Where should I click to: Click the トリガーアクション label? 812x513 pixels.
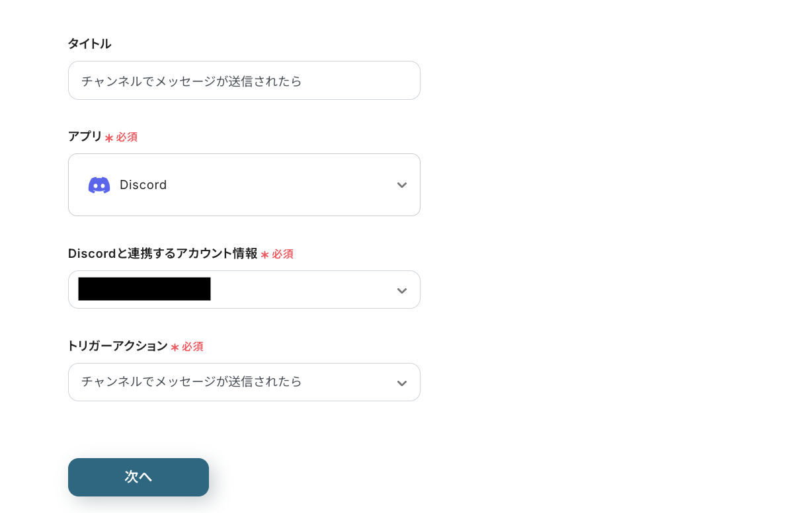tap(118, 346)
